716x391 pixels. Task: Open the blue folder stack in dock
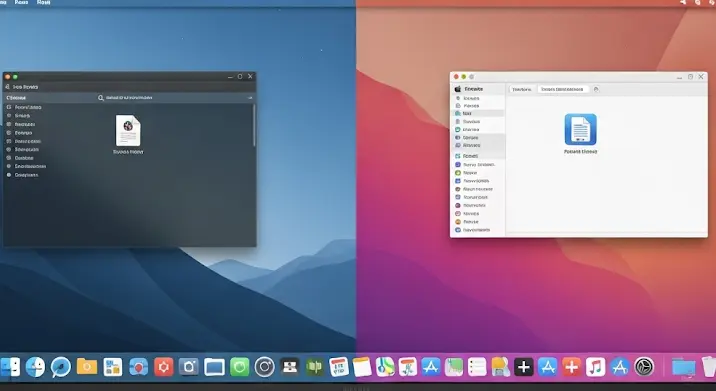(x=684, y=367)
